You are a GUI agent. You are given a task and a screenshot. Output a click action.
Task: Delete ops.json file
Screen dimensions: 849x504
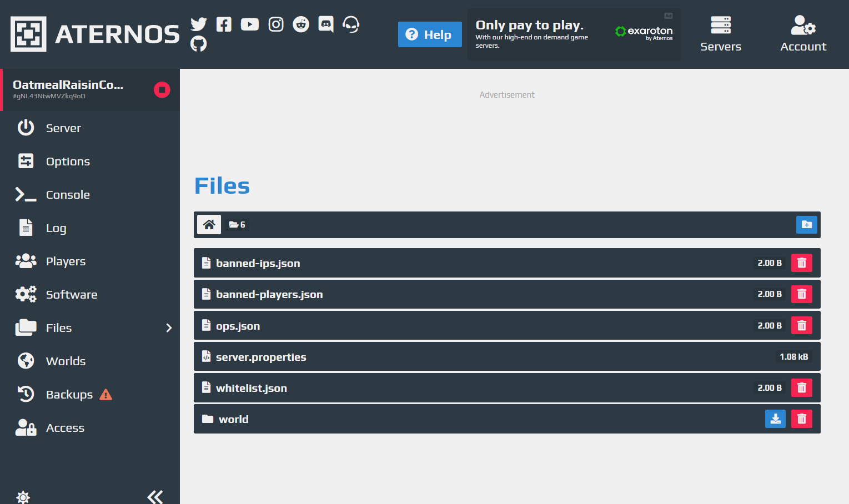click(802, 326)
